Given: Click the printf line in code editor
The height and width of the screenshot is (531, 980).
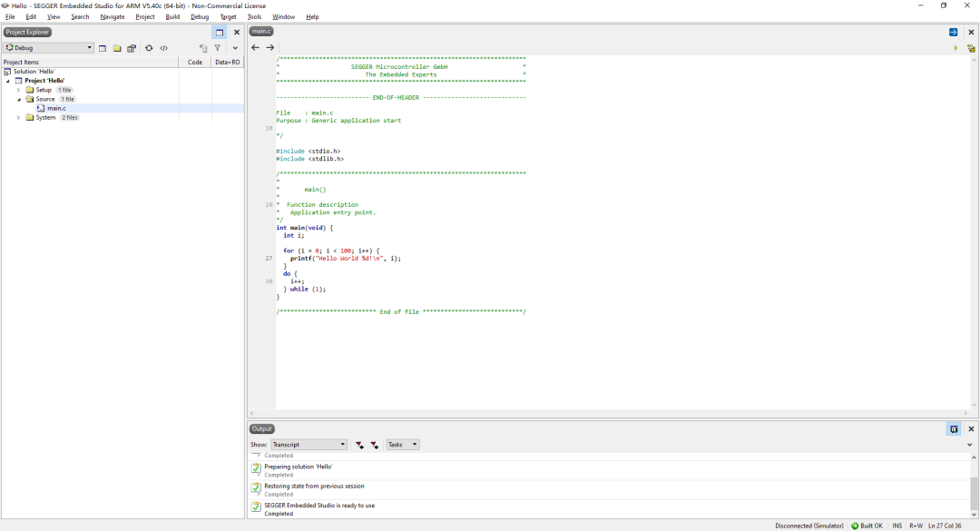Looking at the screenshot, I should (345, 259).
